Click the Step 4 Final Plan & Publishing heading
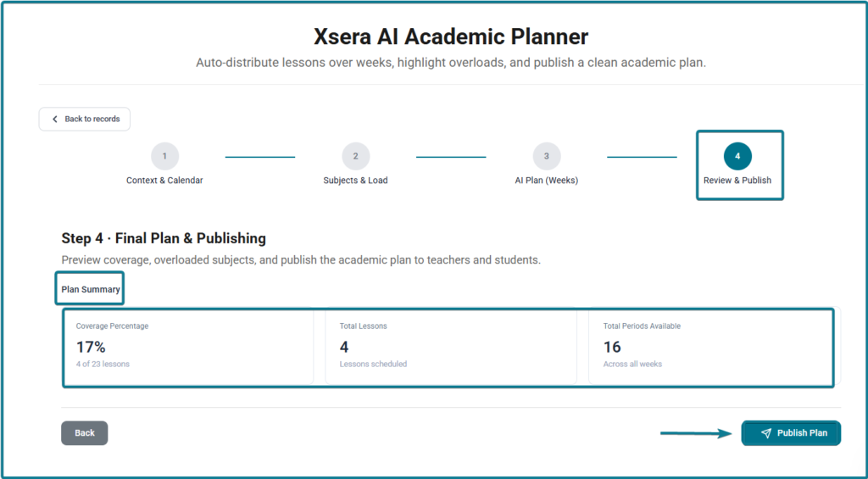This screenshot has width=868, height=479. coord(164,239)
